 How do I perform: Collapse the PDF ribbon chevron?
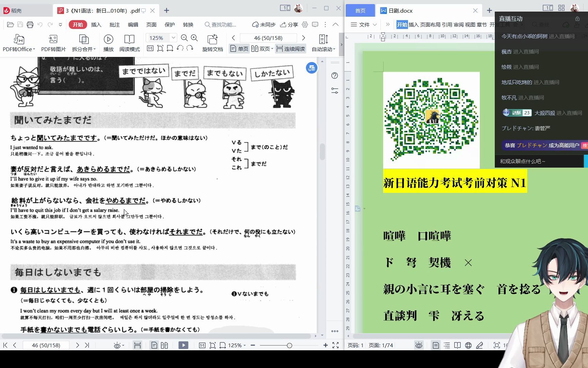pos(336,25)
